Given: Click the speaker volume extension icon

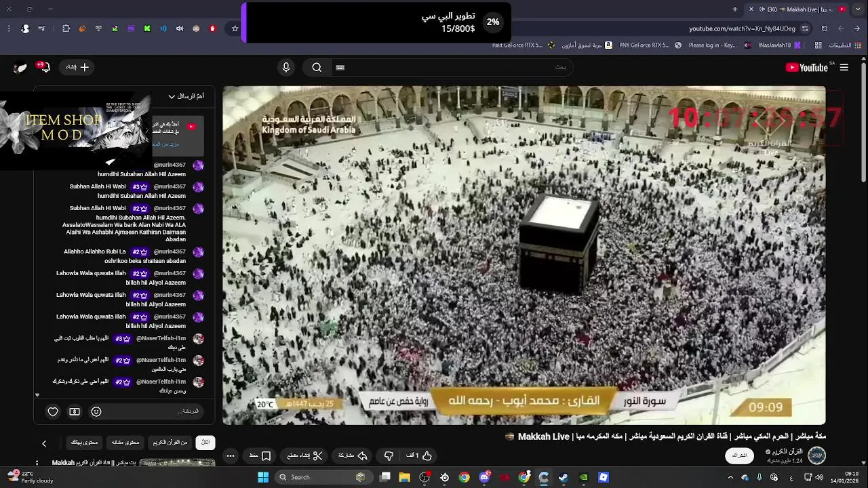Looking at the screenshot, I should click(180, 28).
